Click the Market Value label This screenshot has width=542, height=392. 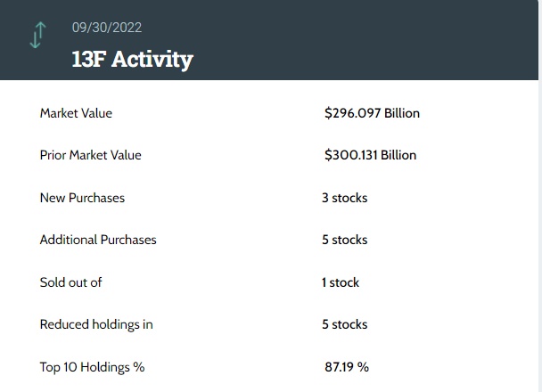point(76,113)
